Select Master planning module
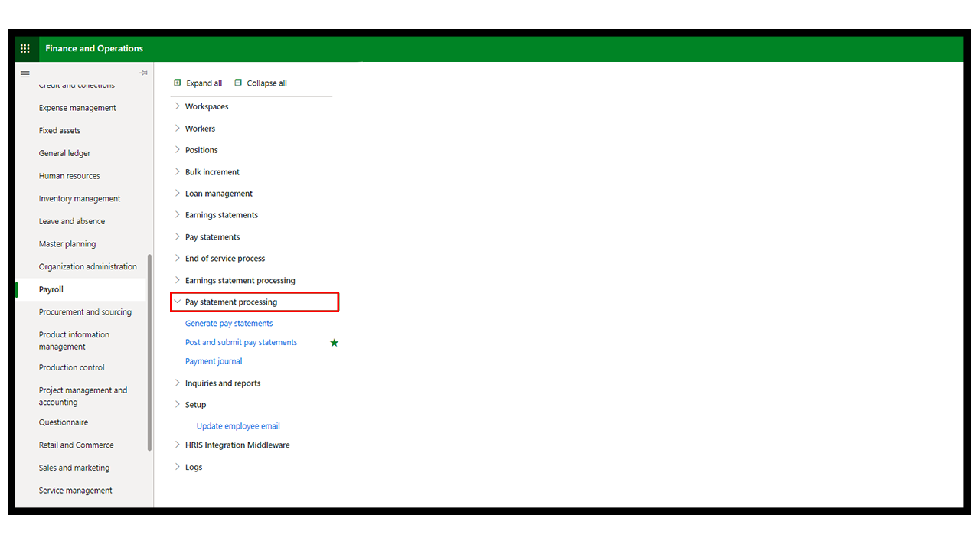Image resolution: width=980 pixels, height=551 pixels. pos(67,244)
